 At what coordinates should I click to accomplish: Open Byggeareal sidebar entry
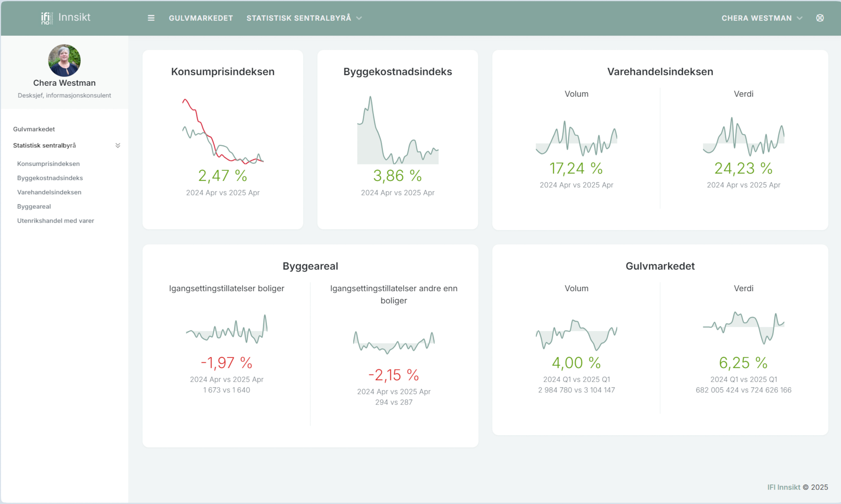[34, 207]
